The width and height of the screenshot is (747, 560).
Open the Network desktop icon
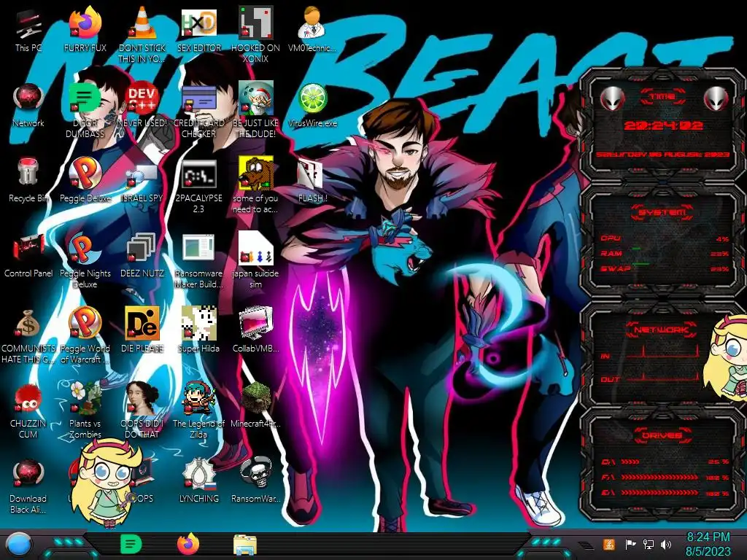(28, 105)
